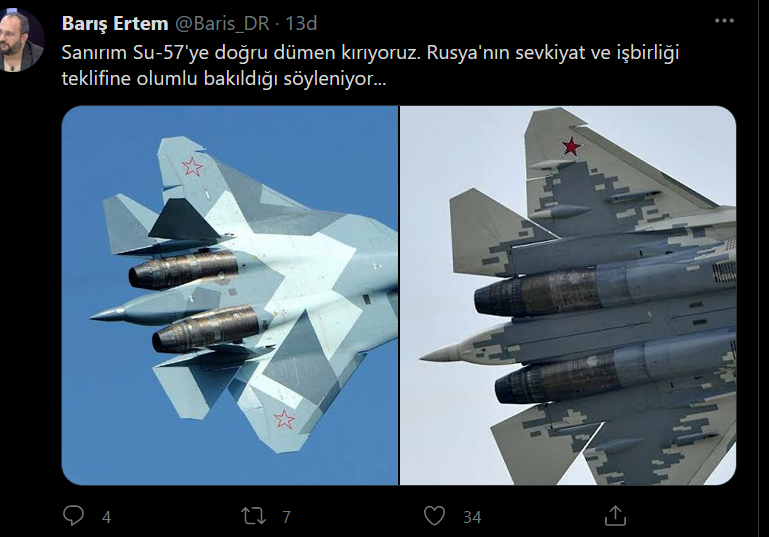The width and height of the screenshot is (769, 537).
Task: Click the upper engine nozzle in left photo
Action: point(183,271)
